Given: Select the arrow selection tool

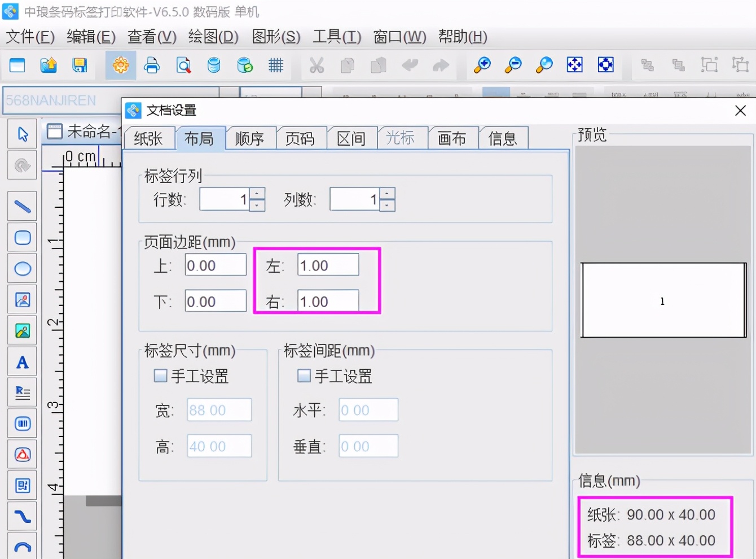Looking at the screenshot, I should (21, 133).
